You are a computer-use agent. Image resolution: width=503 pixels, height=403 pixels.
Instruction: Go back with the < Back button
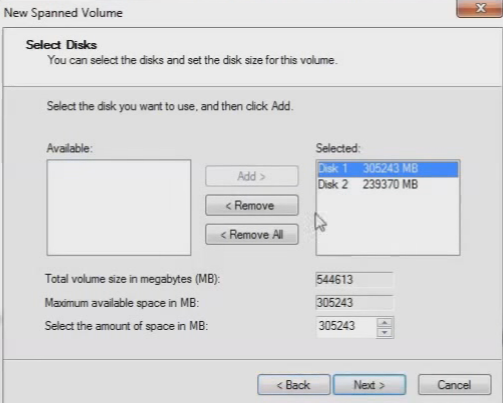293,385
